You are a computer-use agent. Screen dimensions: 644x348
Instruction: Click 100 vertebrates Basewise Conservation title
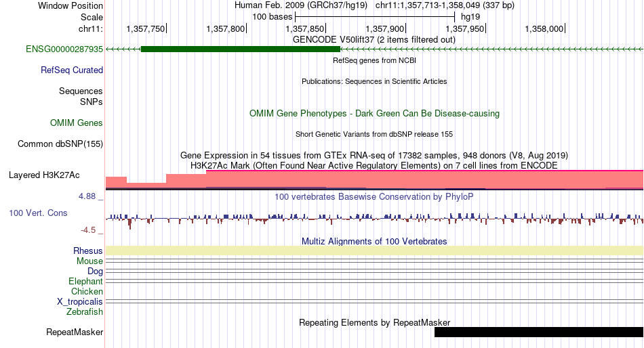click(x=374, y=197)
